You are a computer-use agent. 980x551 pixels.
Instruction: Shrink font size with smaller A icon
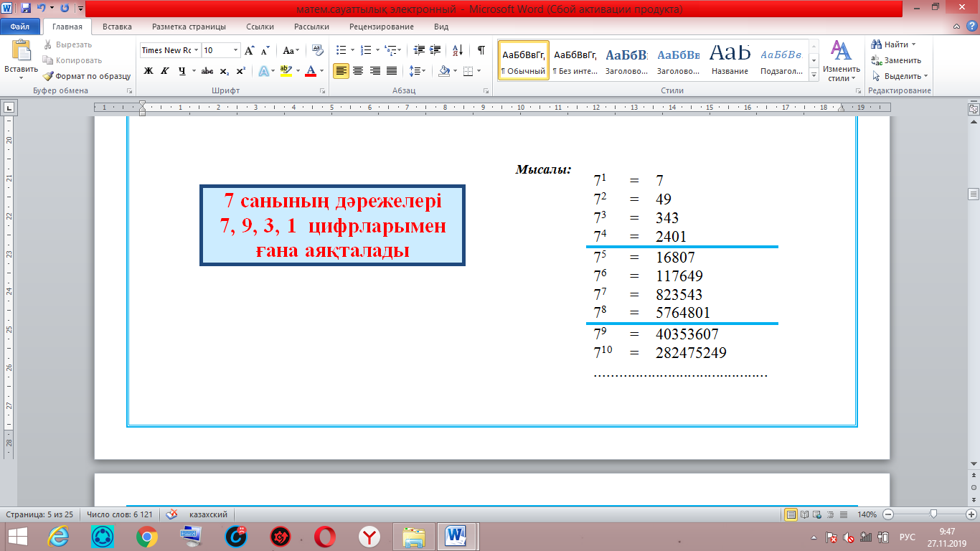265,50
